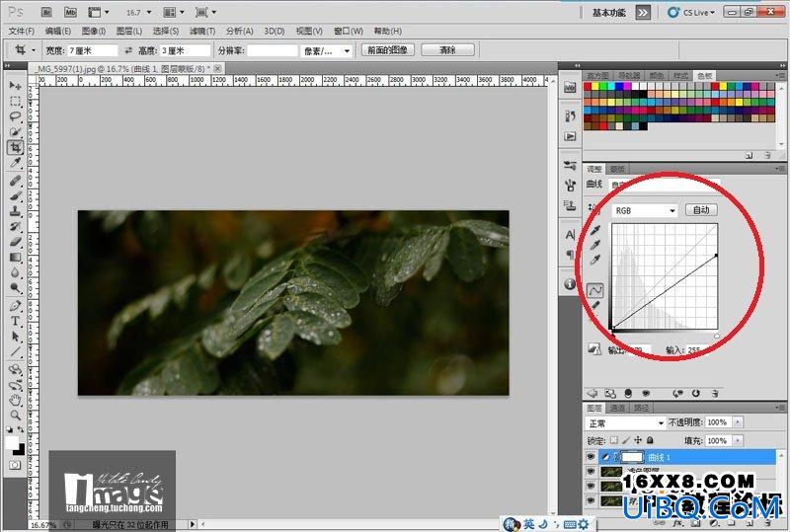790x532 pixels.
Task: Open the Character panel dock icon
Action: tap(570, 235)
